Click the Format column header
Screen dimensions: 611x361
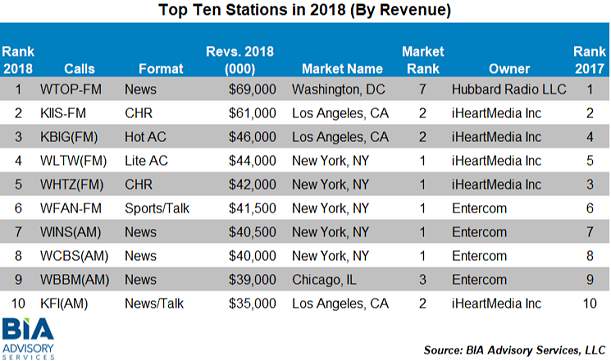click(x=161, y=69)
